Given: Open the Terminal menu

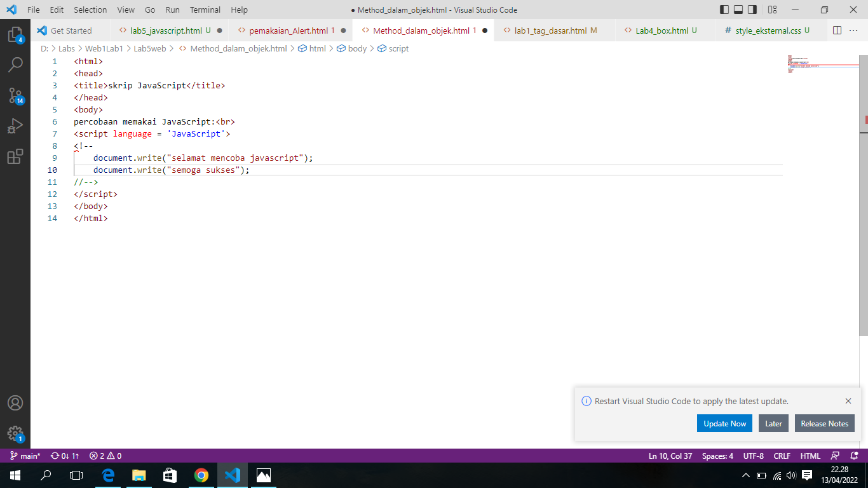Looking at the screenshot, I should click(x=205, y=10).
